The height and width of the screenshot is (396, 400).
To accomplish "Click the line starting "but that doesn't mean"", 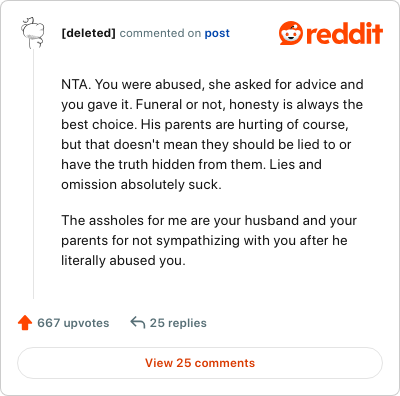I will pyautogui.click(x=206, y=144).
